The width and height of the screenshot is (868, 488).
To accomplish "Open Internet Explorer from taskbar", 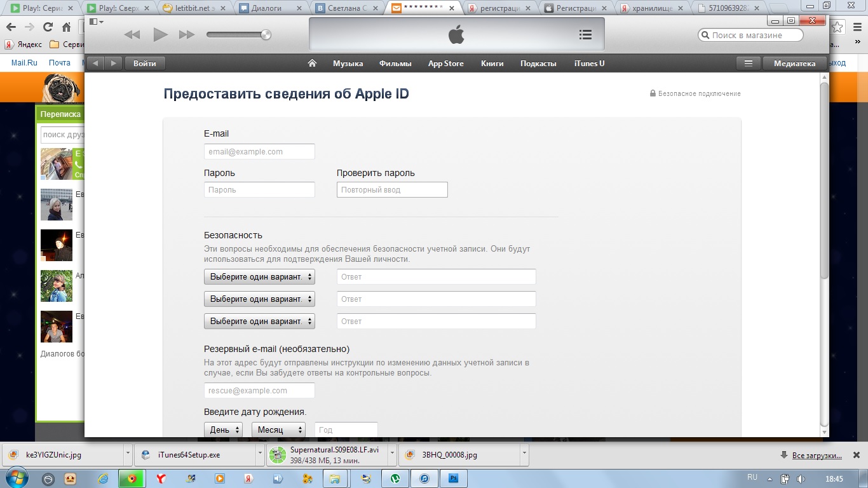I will [x=104, y=478].
